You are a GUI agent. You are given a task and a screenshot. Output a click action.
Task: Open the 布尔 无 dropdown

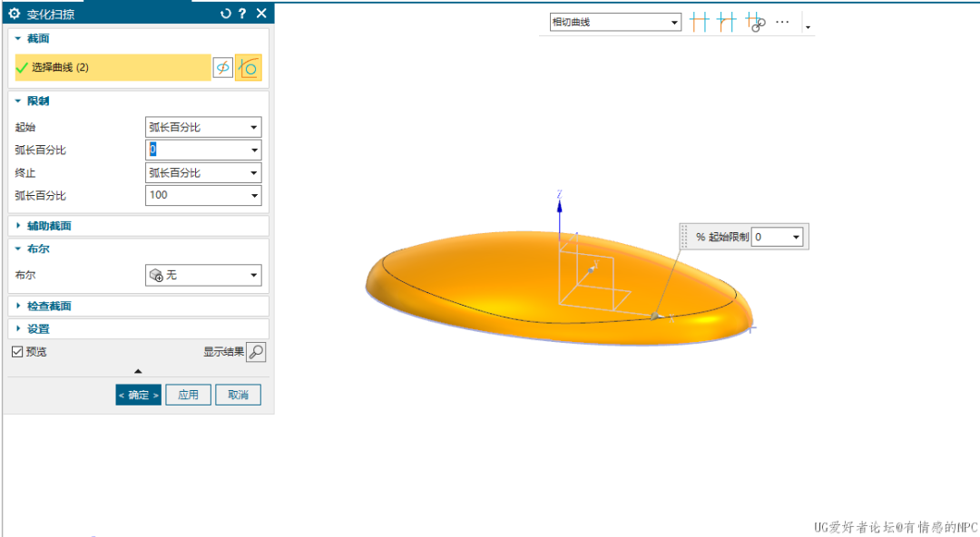click(203, 275)
